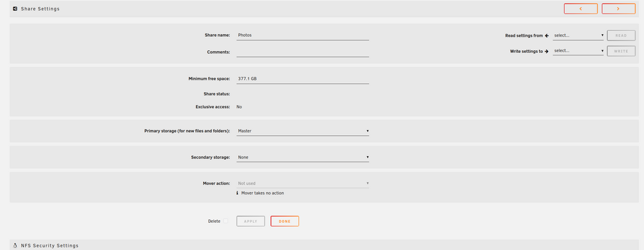Viewport: 644px width, 250px height.
Task: Open the Secondary storage dropdown
Action: 303,157
